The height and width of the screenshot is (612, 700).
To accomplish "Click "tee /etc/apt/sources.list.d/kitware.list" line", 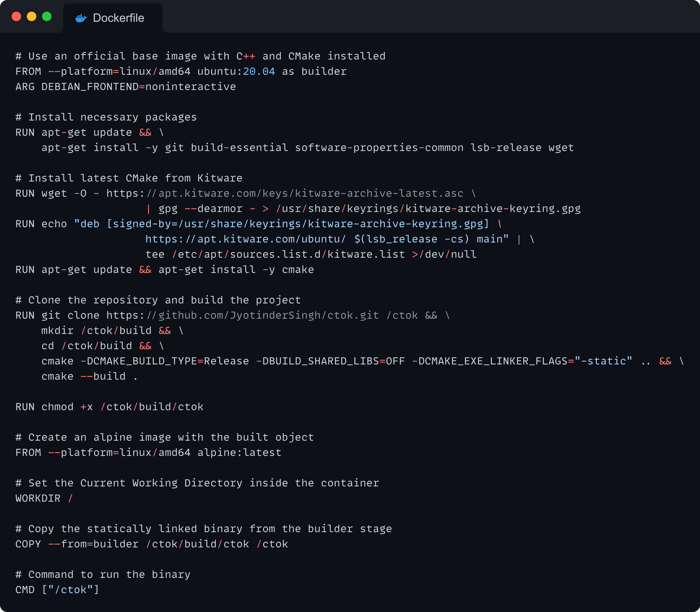I will [x=275, y=254].
